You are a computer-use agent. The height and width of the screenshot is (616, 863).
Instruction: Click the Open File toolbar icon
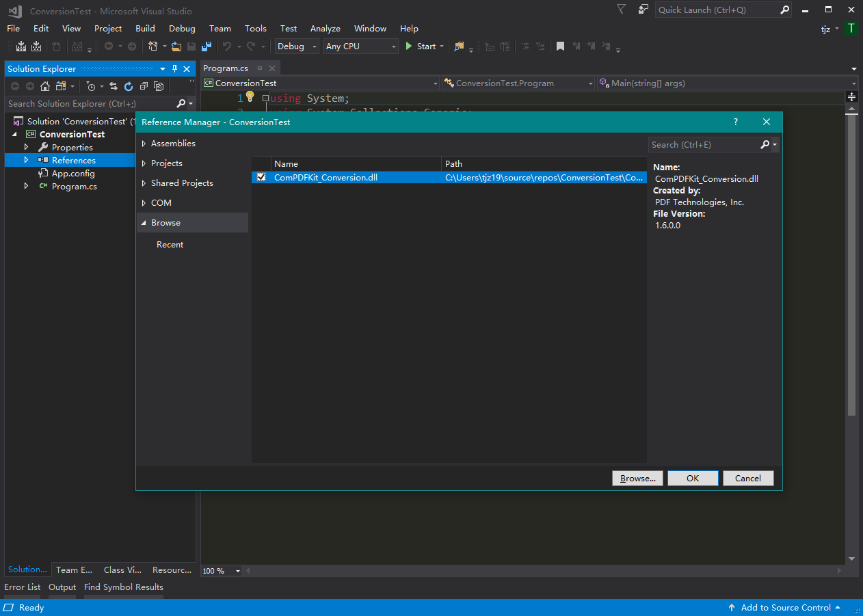point(176,46)
